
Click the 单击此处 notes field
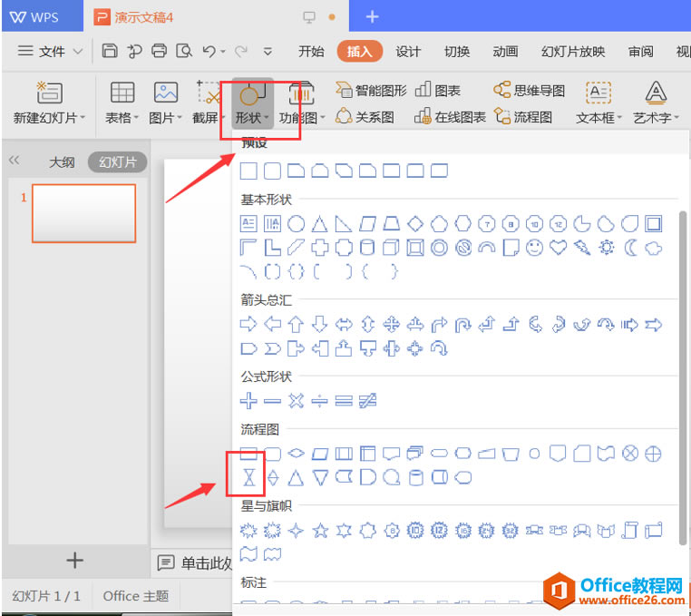point(195,563)
